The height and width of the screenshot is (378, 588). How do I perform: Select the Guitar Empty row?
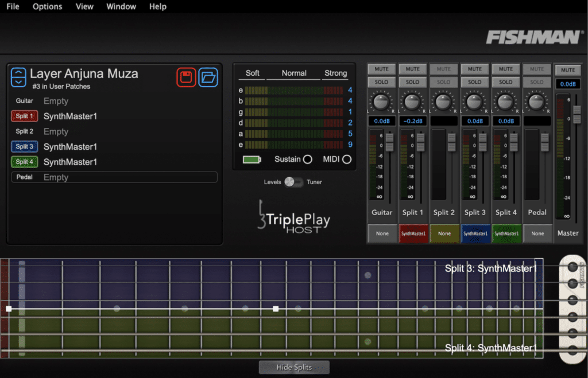point(114,101)
